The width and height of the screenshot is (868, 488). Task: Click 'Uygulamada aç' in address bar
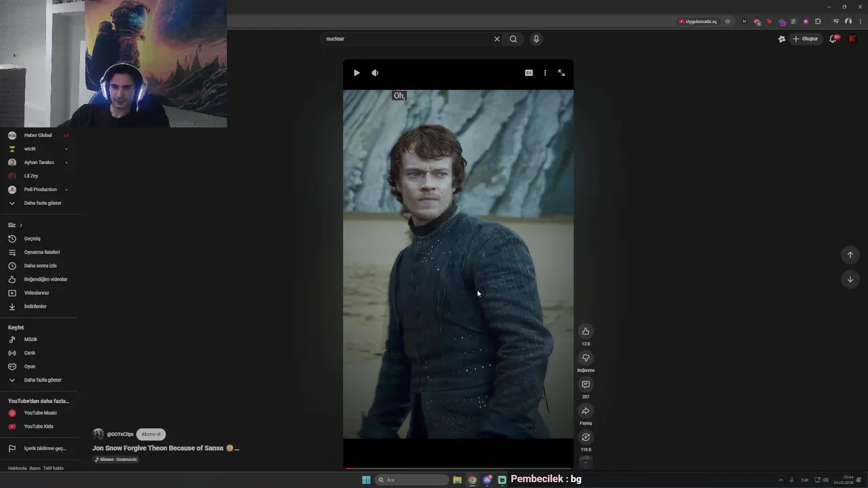point(698,21)
